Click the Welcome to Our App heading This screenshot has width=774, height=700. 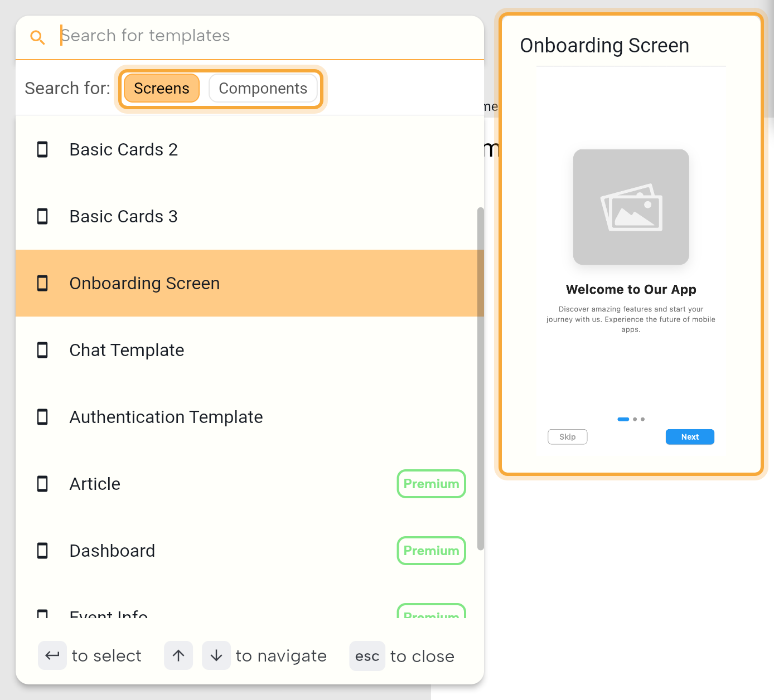pos(631,289)
